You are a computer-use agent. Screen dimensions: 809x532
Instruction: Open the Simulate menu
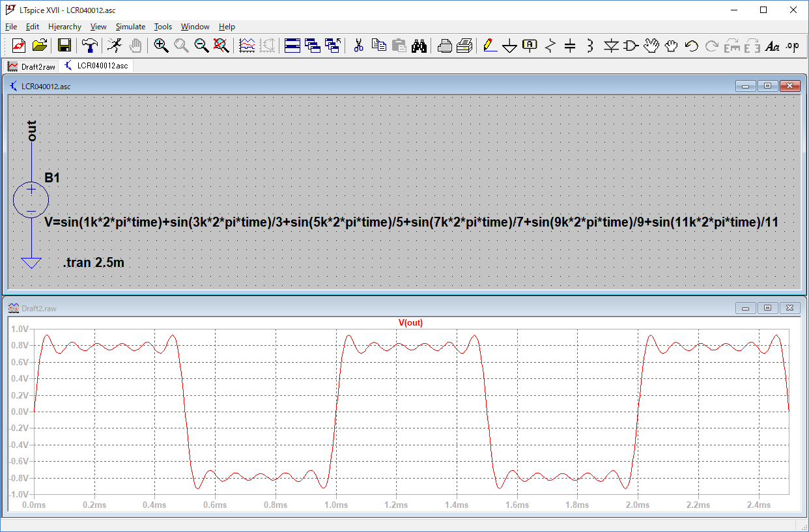[130, 27]
